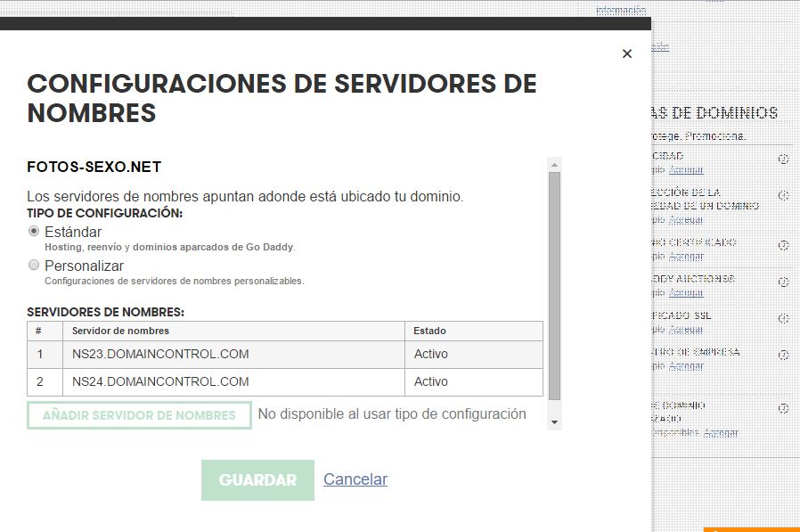Close the name servers configuration dialog
800x532 pixels.
coord(627,53)
